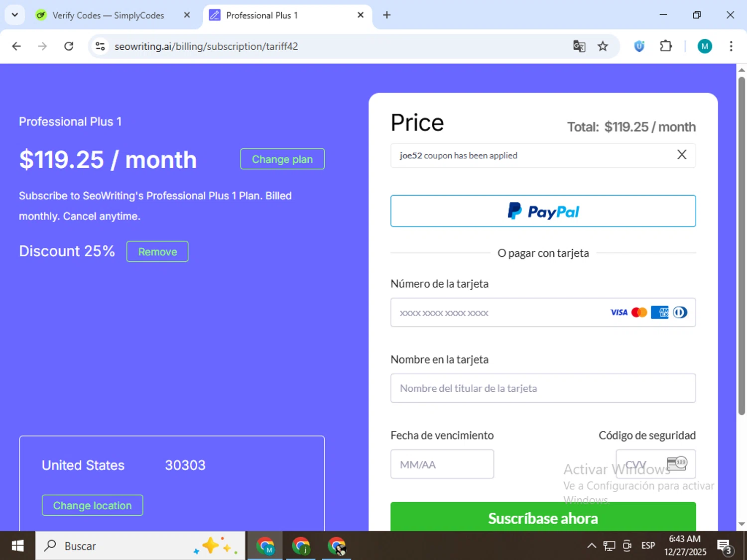Pay with the PayPal button
This screenshot has height=560, width=747.
pyautogui.click(x=543, y=211)
